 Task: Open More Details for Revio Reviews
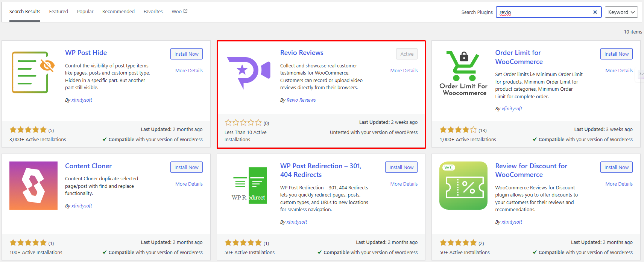click(x=404, y=70)
